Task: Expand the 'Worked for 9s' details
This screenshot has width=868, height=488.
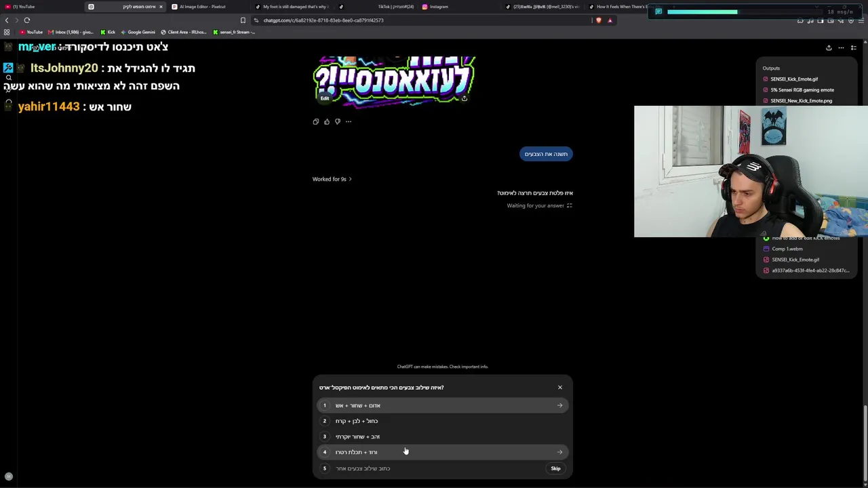Action: pos(332,179)
